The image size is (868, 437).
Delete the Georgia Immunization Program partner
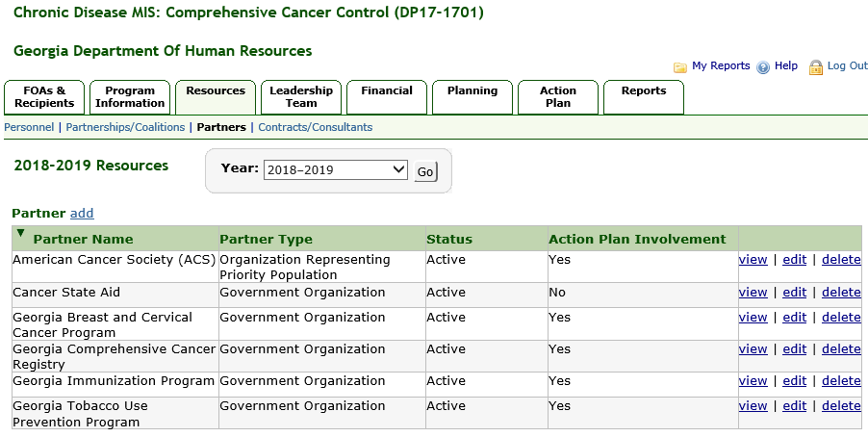841,381
